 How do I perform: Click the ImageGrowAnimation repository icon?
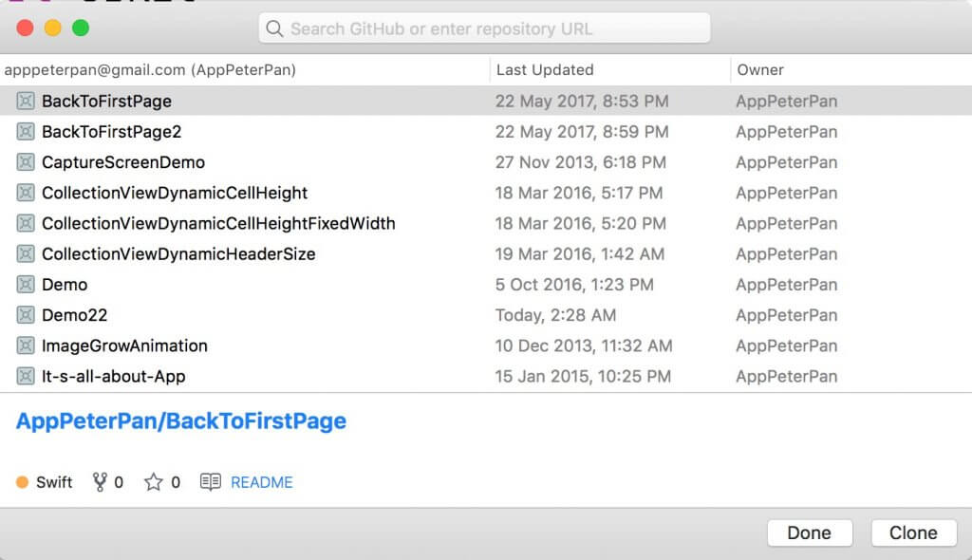[26, 345]
